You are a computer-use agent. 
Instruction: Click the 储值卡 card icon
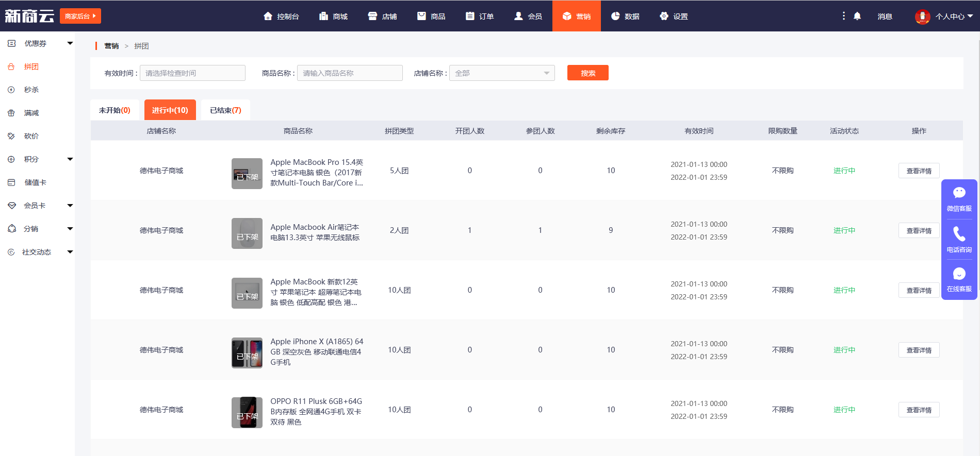coord(11,182)
